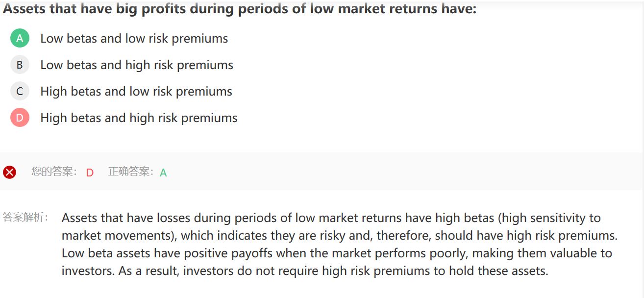This screenshot has height=298, width=644.
Task: Click the green letter A in answer row
Action: 163,173
